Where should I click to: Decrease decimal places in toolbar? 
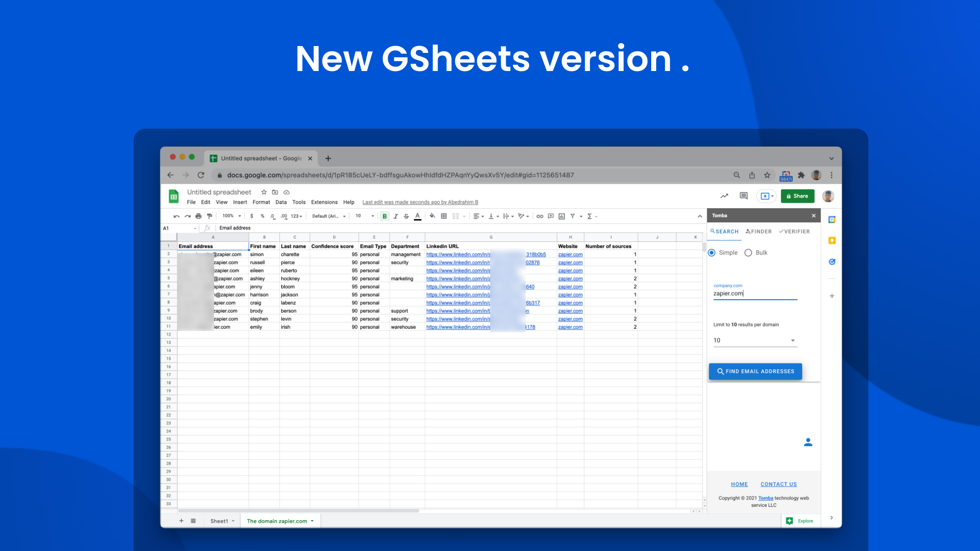point(273,216)
